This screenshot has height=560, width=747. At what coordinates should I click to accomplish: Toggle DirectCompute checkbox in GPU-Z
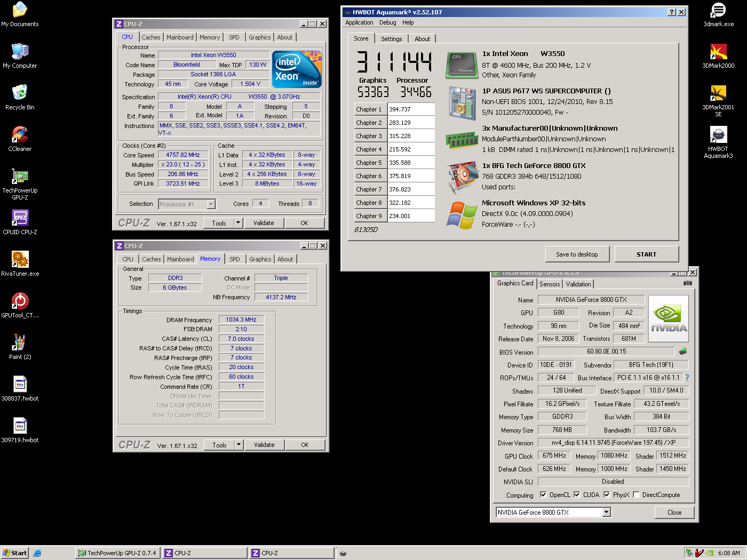[x=636, y=494]
